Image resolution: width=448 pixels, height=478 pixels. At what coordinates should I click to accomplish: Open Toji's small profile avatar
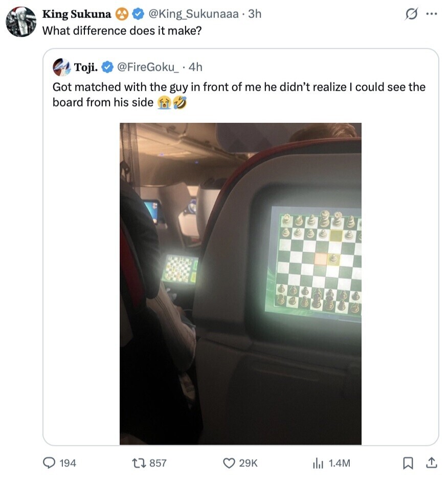click(61, 67)
